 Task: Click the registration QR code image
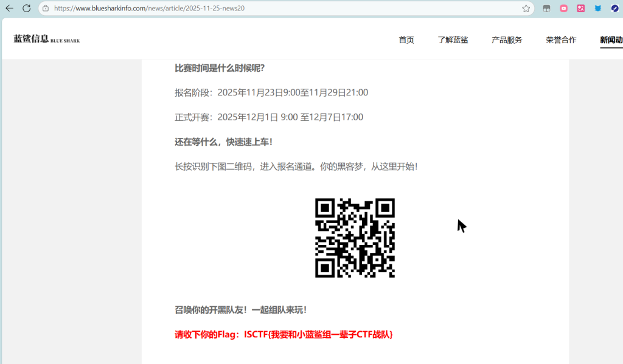point(355,238)
